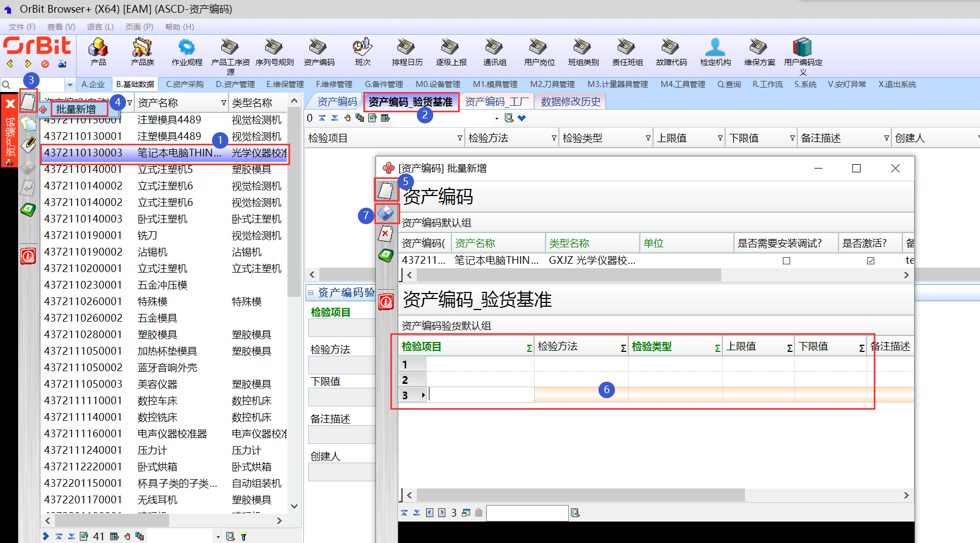The image size is (980, 543).
Task: Open the 查看 (V) menu
Action: coord(61,27)
